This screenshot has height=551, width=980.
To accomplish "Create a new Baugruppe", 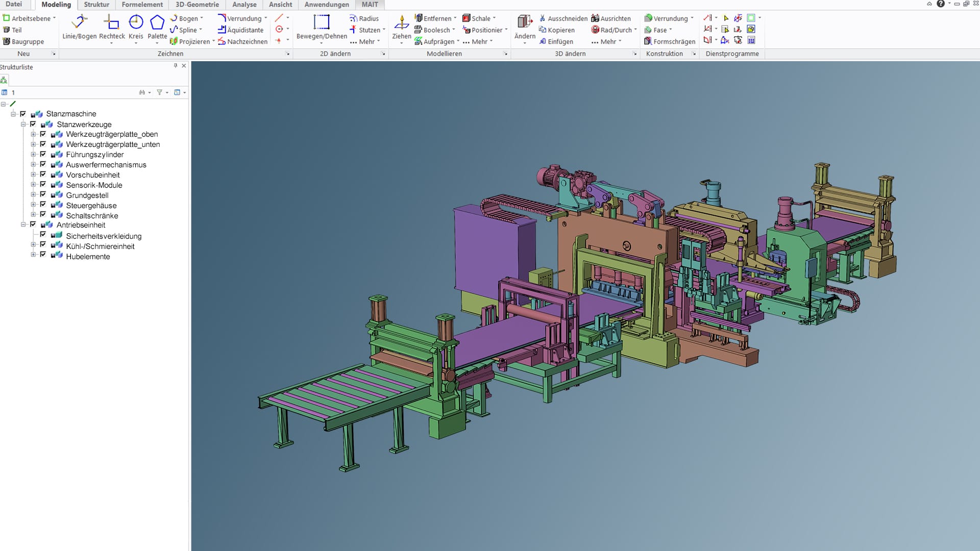I will click(x=23, y=42).
